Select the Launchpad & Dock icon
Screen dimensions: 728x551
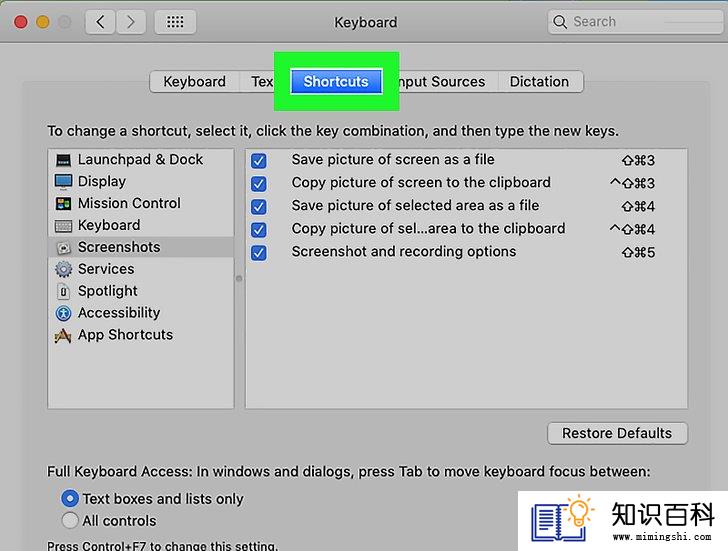pyautogui.click(x=63, y=160)
